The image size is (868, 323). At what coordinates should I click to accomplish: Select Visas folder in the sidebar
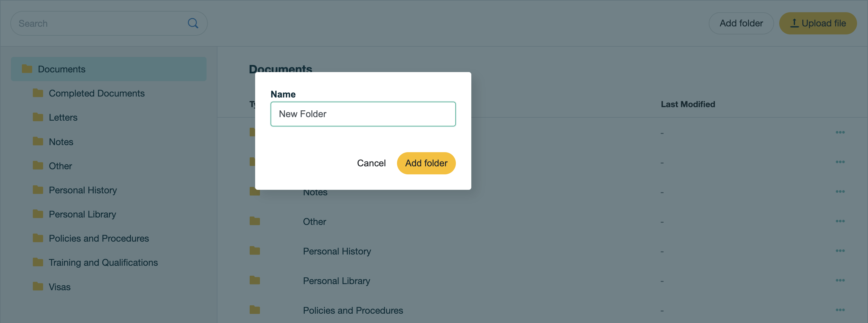click(59, 287)
